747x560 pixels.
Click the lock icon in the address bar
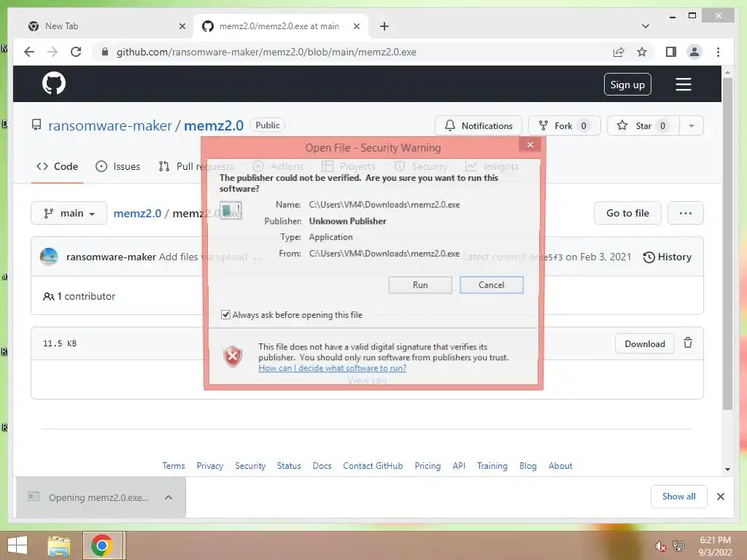[105, 52]
